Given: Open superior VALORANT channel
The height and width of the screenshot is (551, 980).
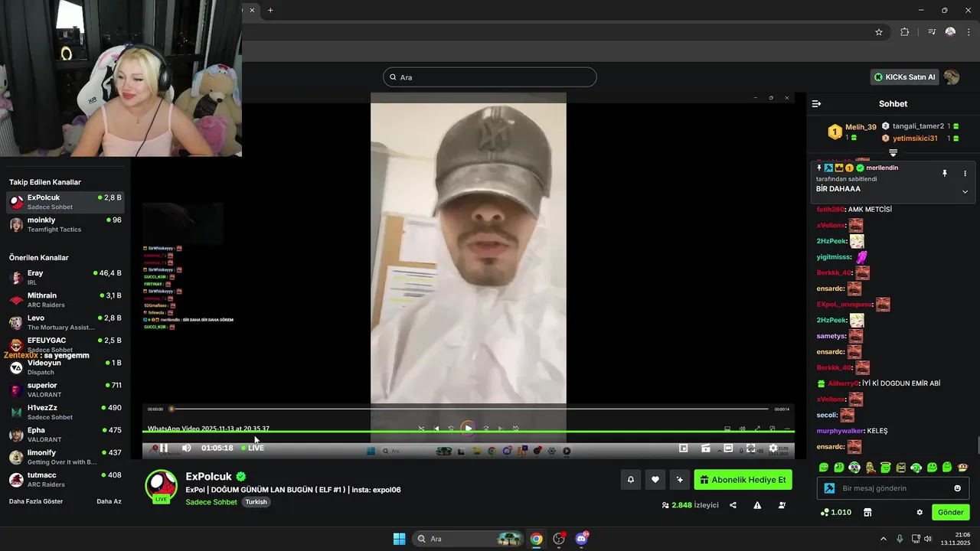Looking at the screenshot, I should tap(65, 390).
